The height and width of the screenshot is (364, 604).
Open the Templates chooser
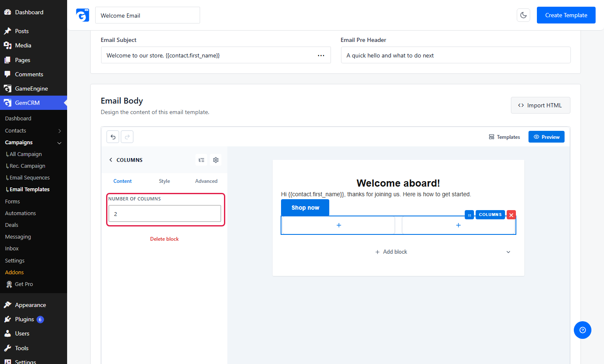504,137
